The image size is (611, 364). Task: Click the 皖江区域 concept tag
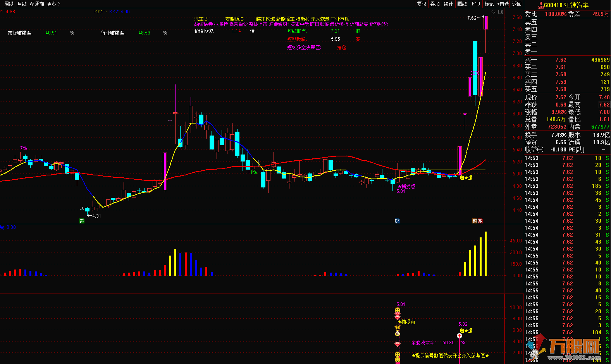265,19
